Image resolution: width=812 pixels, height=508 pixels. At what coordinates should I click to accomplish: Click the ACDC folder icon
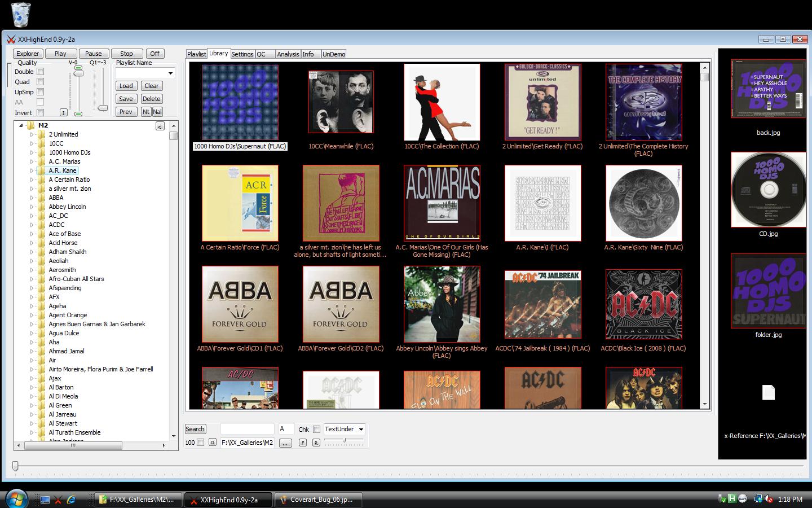click(x=41, y=225)
